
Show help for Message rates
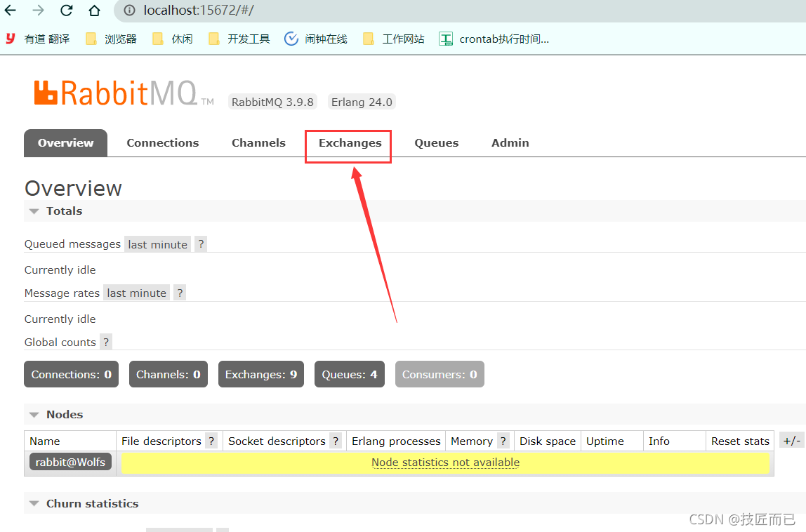(x=180, y=293)
